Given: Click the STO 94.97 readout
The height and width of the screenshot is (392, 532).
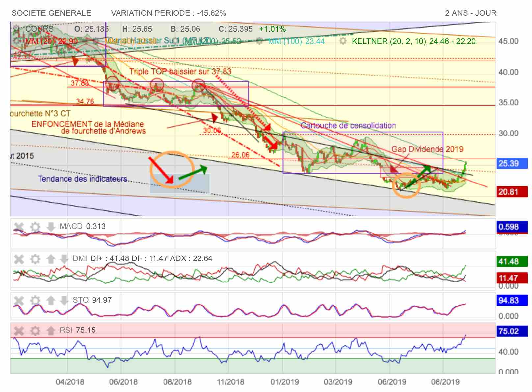Looking at the screenshot, I should tap(92, 300).
